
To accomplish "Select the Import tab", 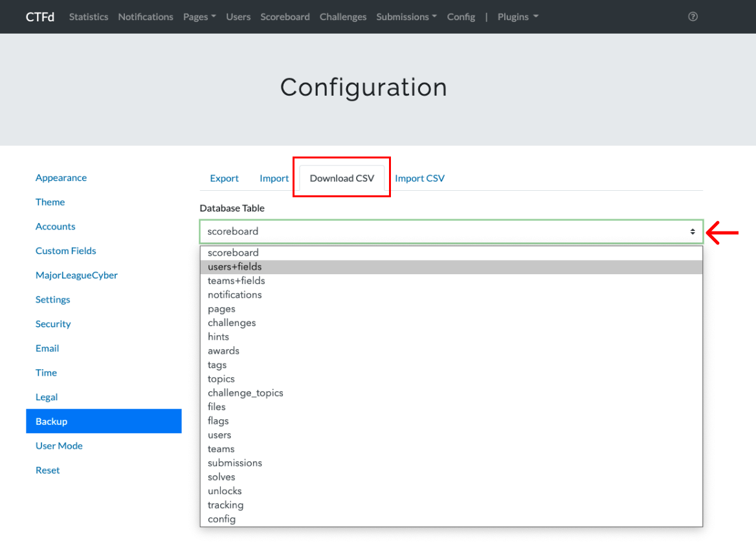I will pyautogui.click(x=274, y=179).
